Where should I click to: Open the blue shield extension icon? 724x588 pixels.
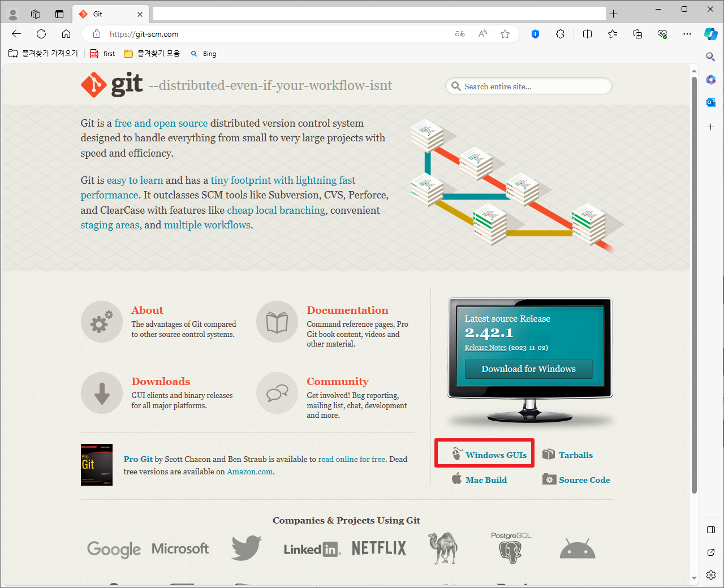(535, 34)
